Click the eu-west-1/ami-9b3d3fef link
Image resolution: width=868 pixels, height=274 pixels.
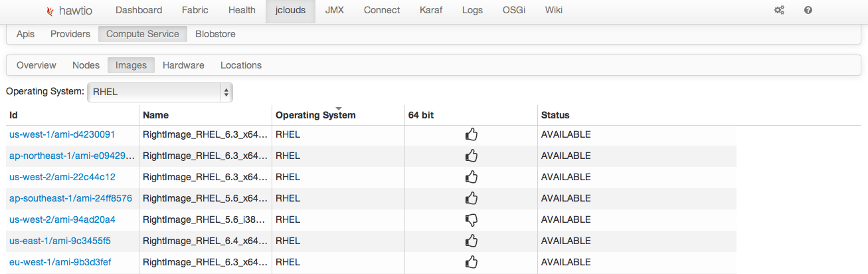(60, 262)
